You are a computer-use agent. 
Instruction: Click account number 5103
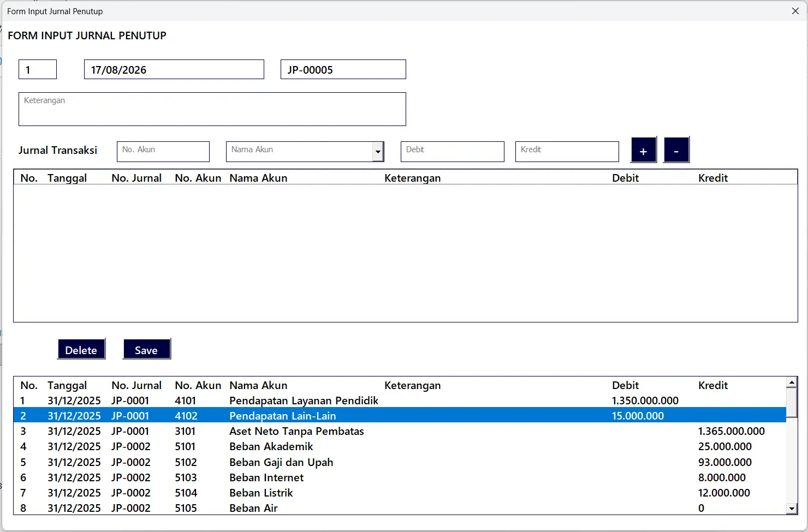(x=186, y=477)
